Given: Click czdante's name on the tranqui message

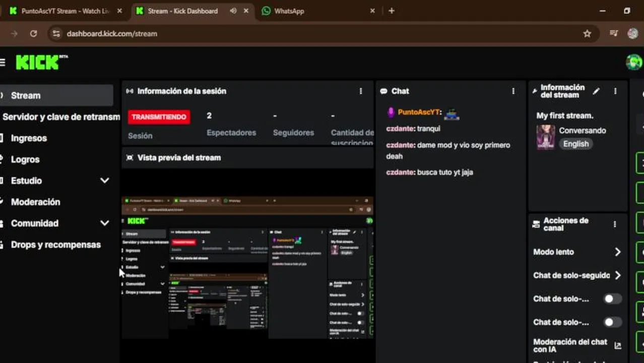Looking at the screenshot, I should 400,129.
